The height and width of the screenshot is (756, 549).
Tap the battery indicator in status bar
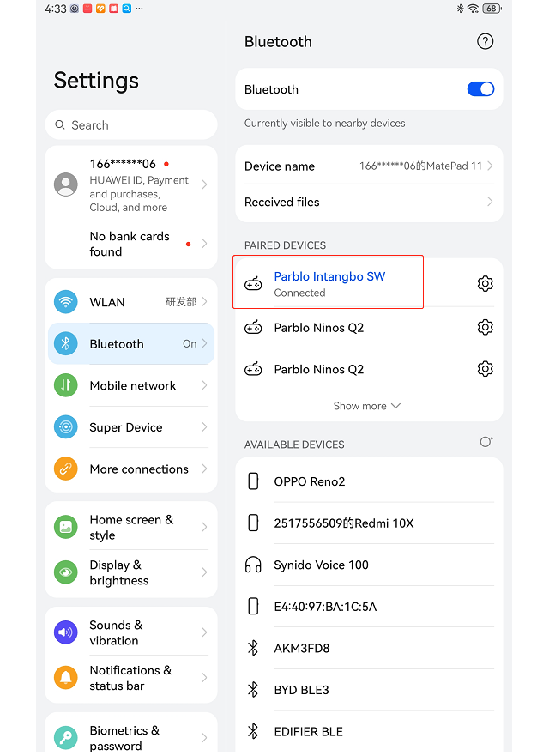point(492,9)
